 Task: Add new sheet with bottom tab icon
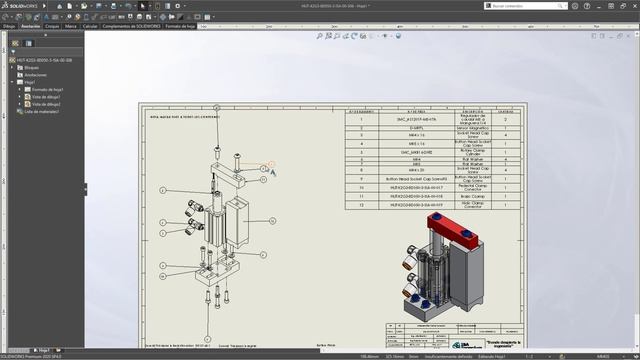click(x=58, y=350)
